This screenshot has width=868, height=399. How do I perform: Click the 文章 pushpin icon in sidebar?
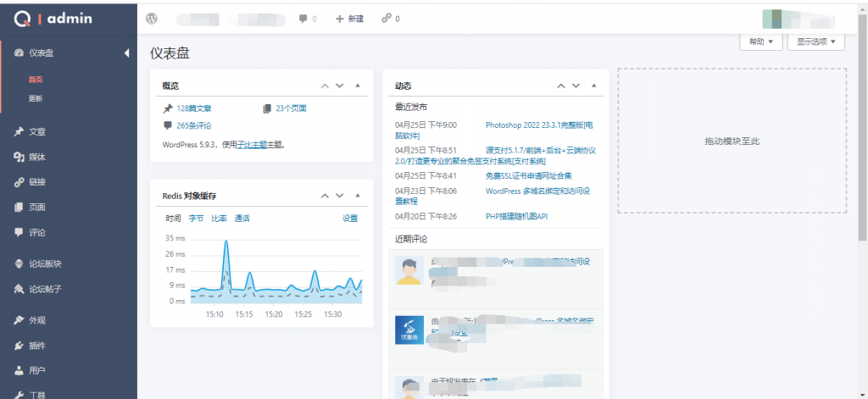(x=19, y=131)
